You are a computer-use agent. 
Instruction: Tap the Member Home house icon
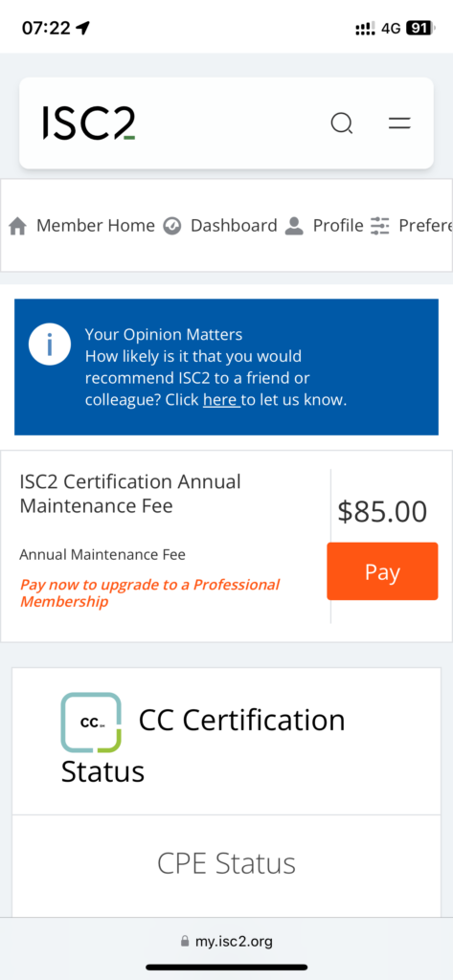click(17, 226)
